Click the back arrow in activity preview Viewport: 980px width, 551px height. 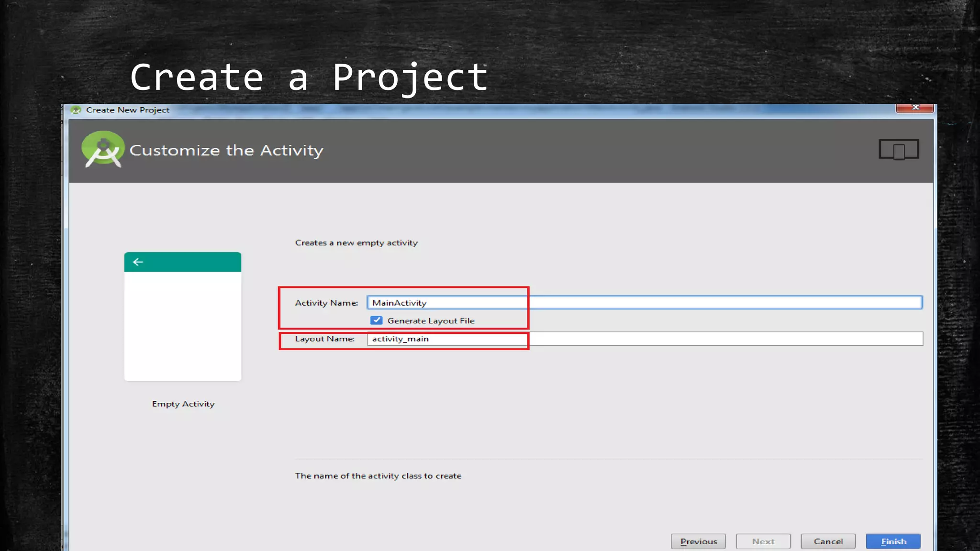click(138, 262)
